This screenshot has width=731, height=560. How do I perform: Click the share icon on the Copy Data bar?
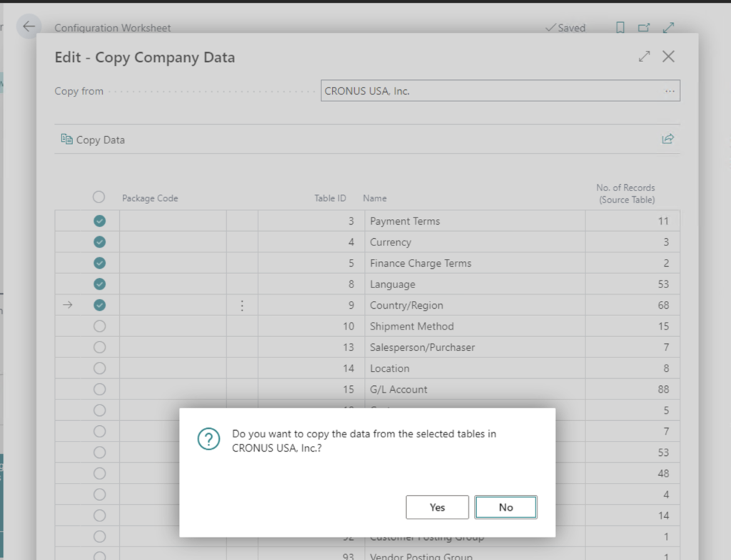[667, 139]
